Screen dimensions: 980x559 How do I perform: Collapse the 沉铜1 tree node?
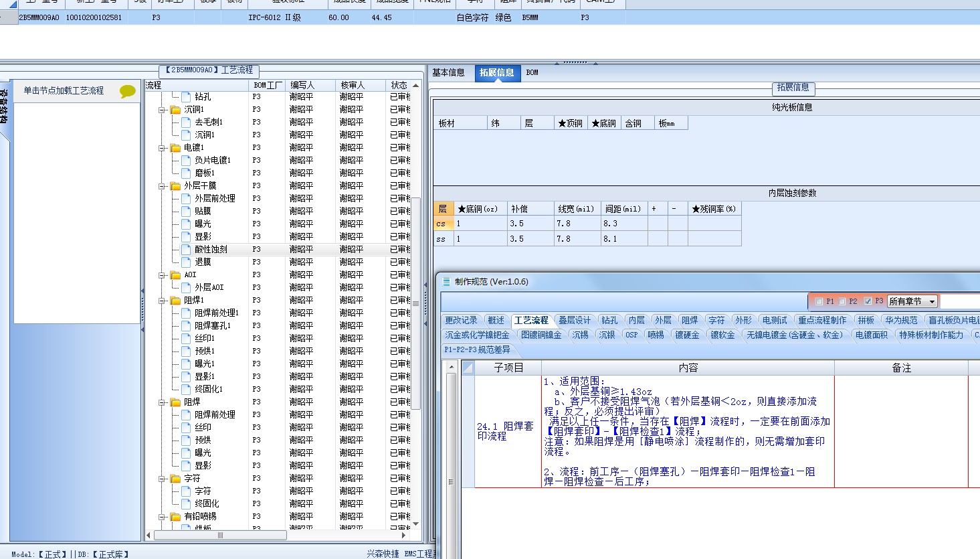162,109
